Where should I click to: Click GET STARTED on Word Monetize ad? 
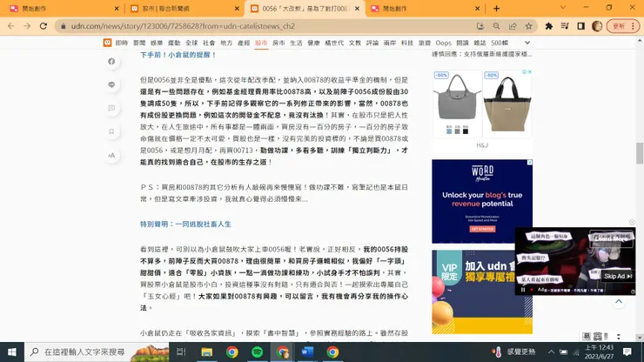click(483, 229)
